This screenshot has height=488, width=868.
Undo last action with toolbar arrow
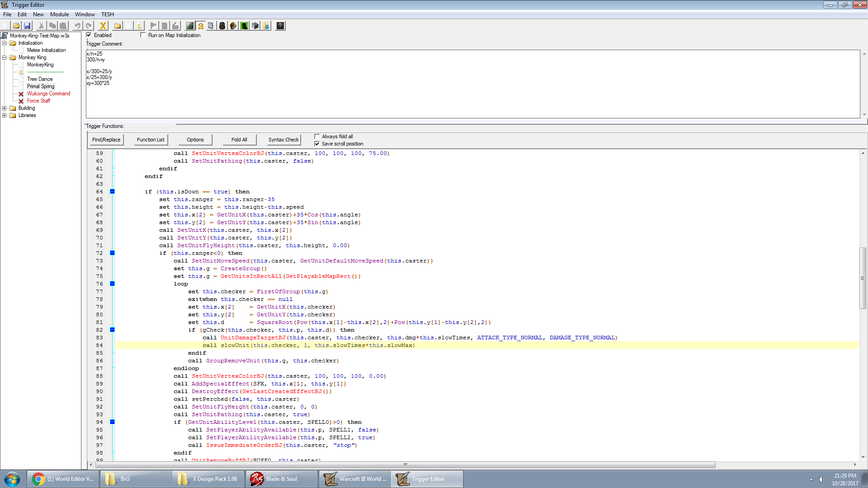[x=77, y=26]
